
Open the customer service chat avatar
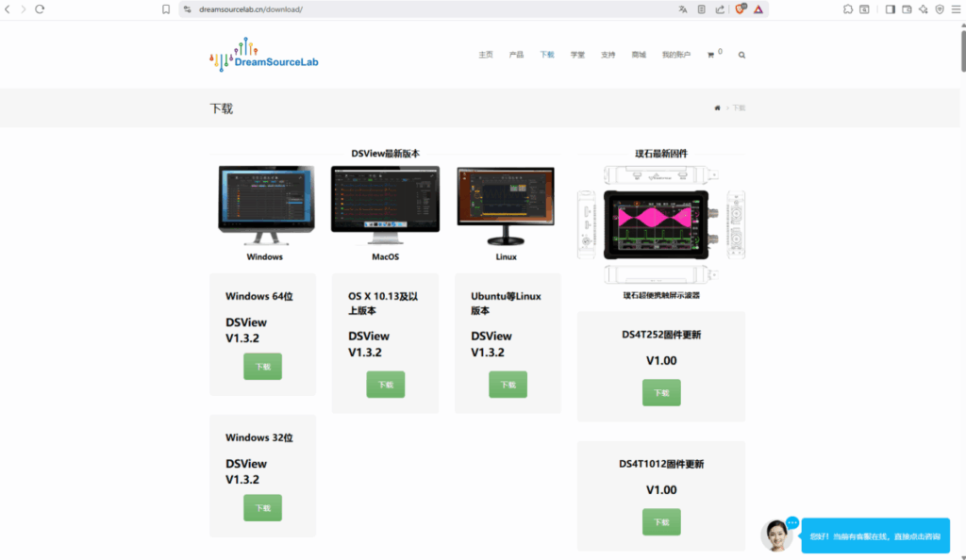tap(776, 535)
